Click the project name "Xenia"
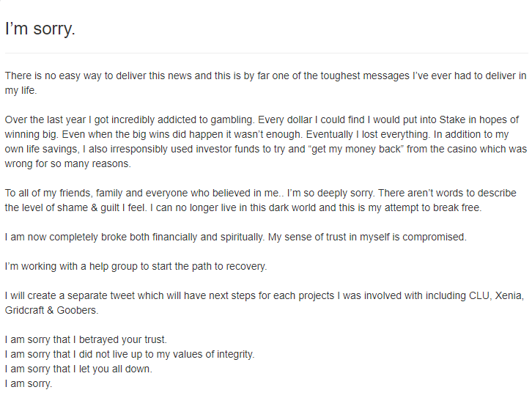Viewport: 532px width, 398px height. [x=509, y=295]
